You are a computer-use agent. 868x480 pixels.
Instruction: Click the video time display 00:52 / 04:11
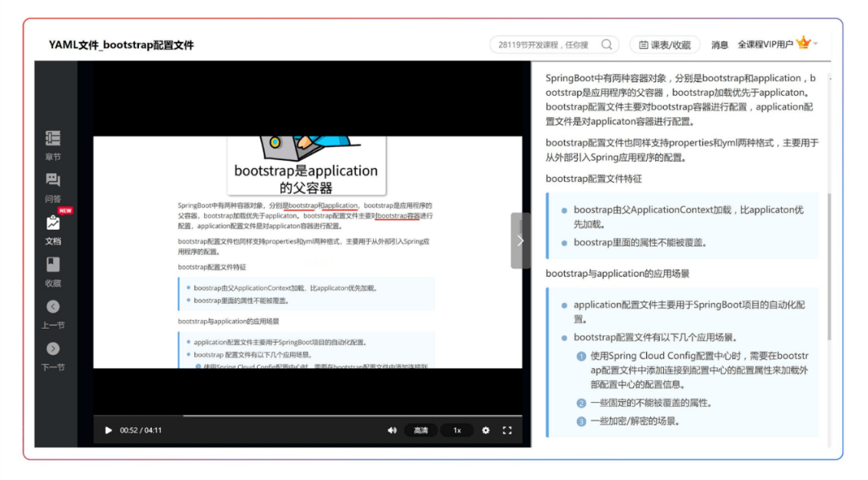point(141,430)
